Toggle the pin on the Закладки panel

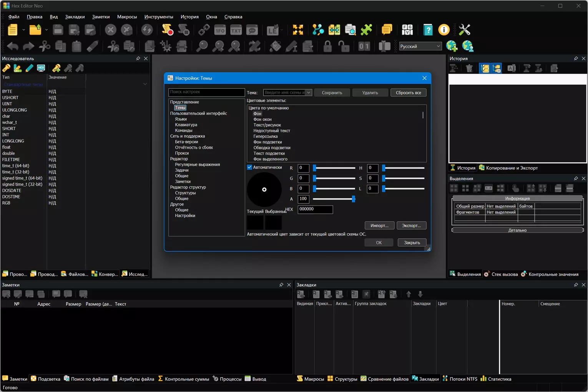point(576,285)
